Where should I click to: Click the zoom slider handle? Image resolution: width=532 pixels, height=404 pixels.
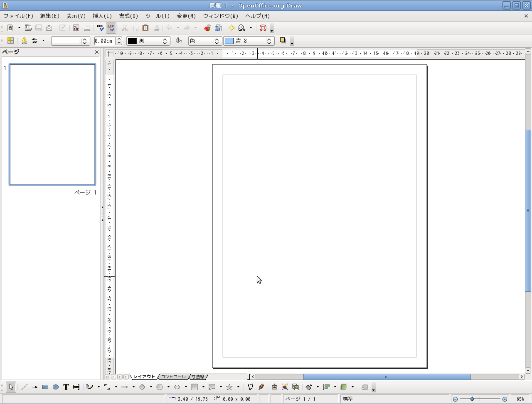click(472, 399)
